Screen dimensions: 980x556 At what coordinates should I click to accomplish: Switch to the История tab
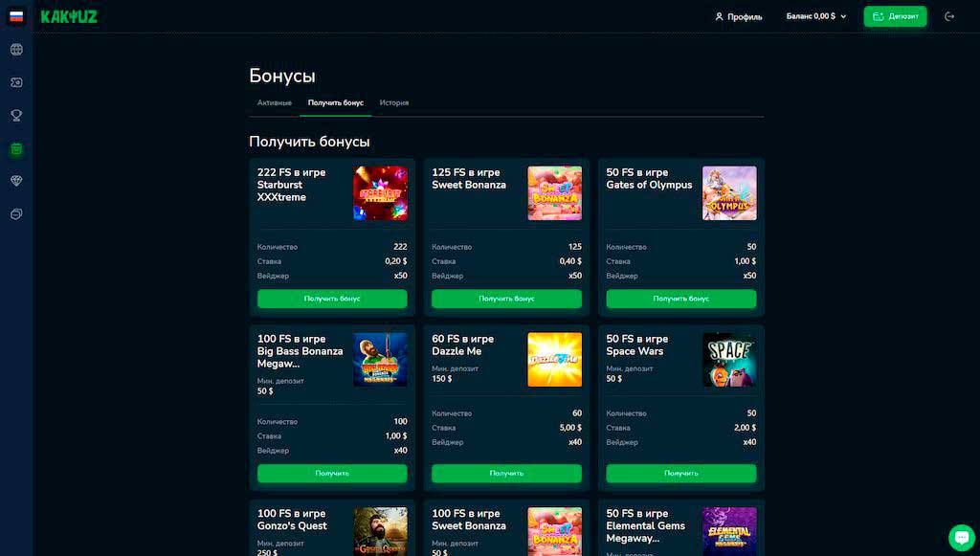coord(394,103)
